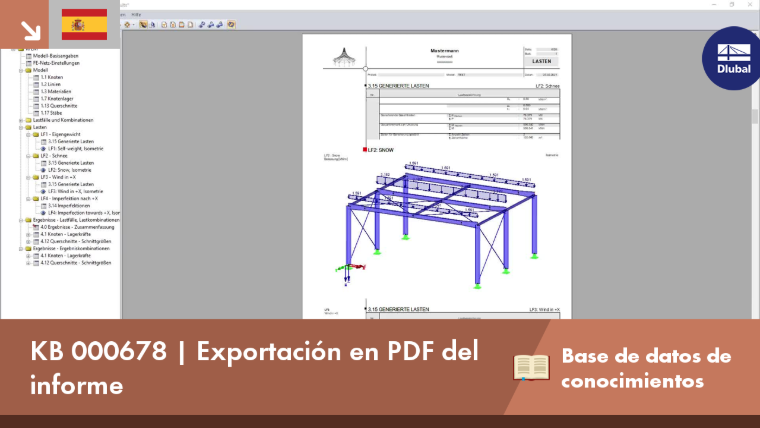Click the rightmost highlighted refresh toolbar icon

231,24
